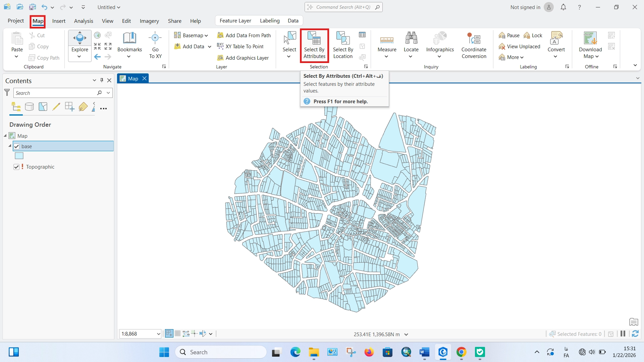644x362 pixels.
Task: Switch to List By Selection view
Action: coord(43,107)
